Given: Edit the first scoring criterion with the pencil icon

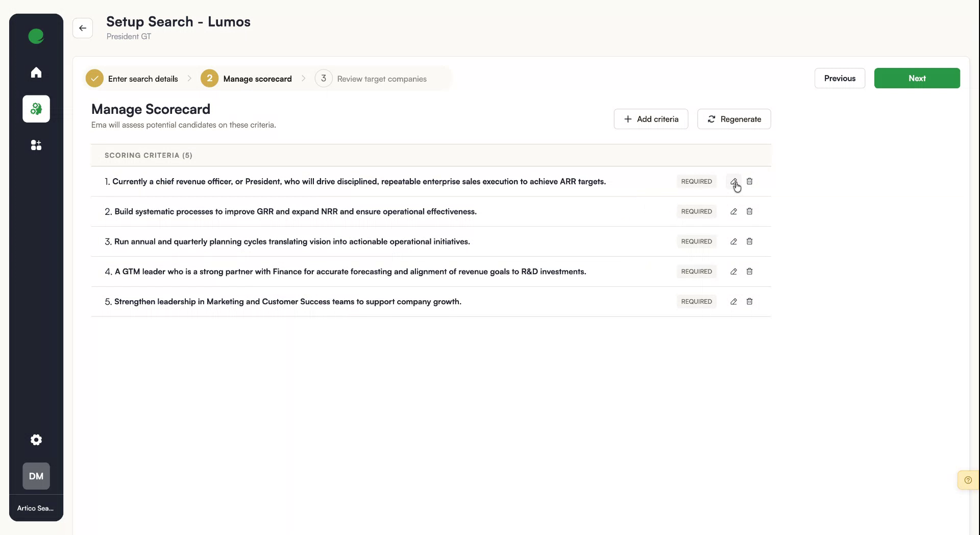Looking at the screenshot, I should [733, 181].
